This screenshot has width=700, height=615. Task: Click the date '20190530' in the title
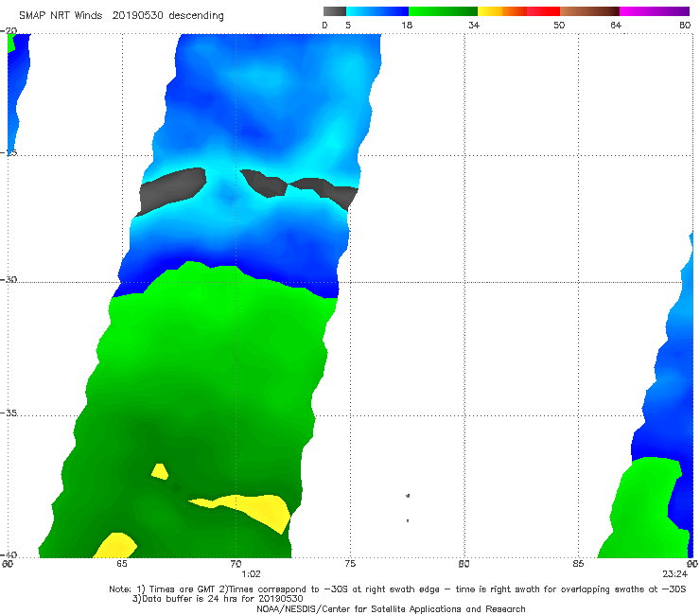click(138, 16)
